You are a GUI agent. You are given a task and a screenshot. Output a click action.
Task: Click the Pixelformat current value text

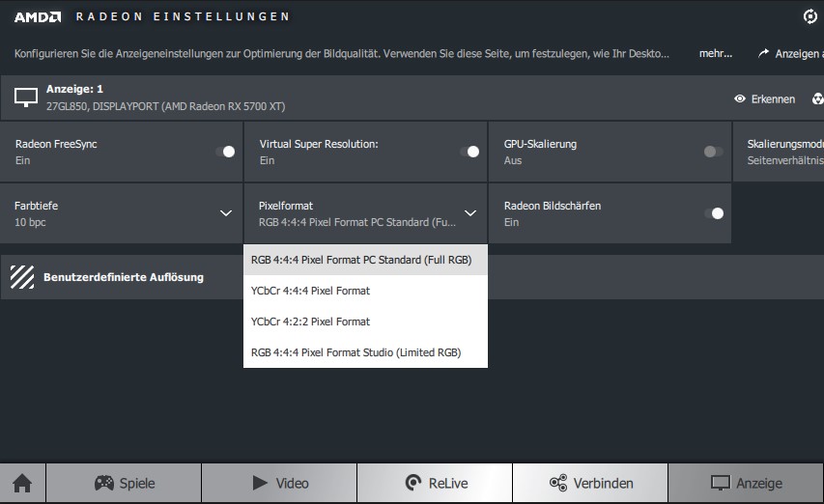click(357, 222)
